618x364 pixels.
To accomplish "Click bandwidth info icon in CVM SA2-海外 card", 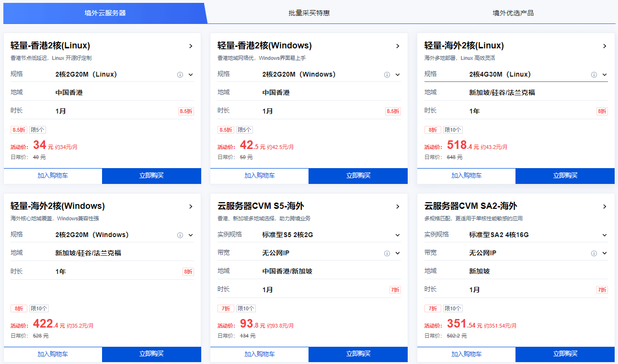I will tap(594, 253).
